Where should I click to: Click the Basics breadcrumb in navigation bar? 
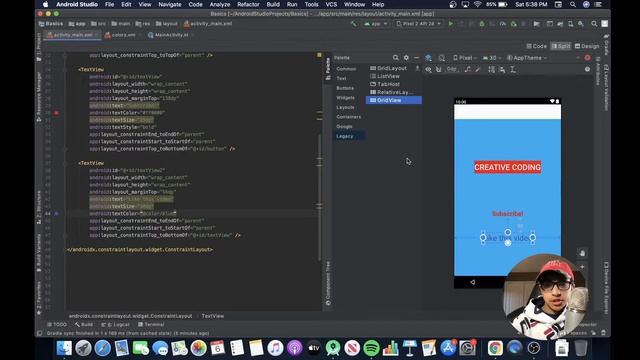[x=51, y=24]
